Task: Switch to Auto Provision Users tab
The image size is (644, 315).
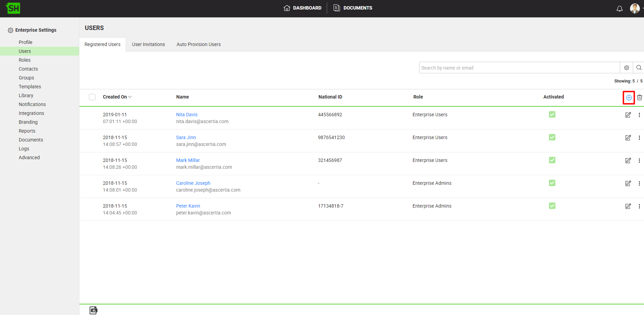Action: point(198,44)
